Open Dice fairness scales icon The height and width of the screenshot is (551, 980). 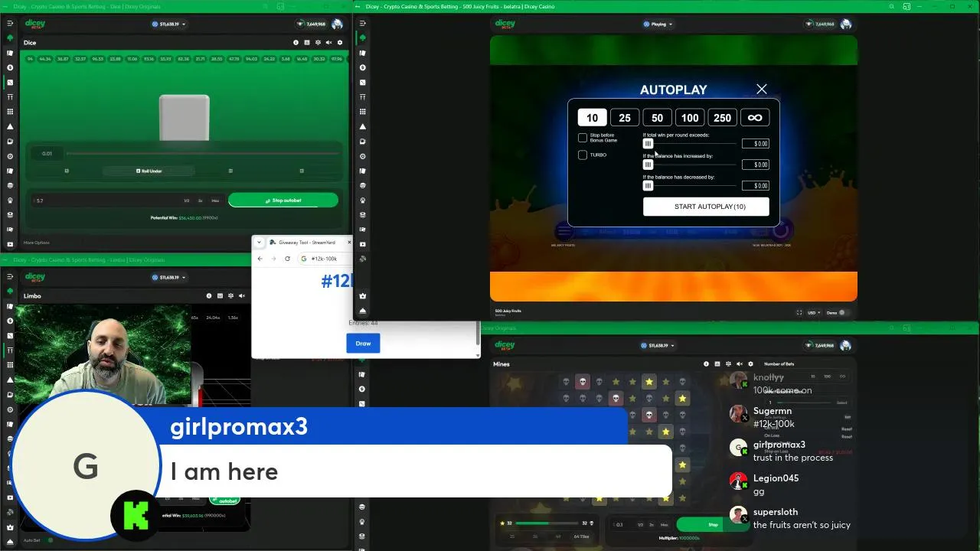(318, 43)
